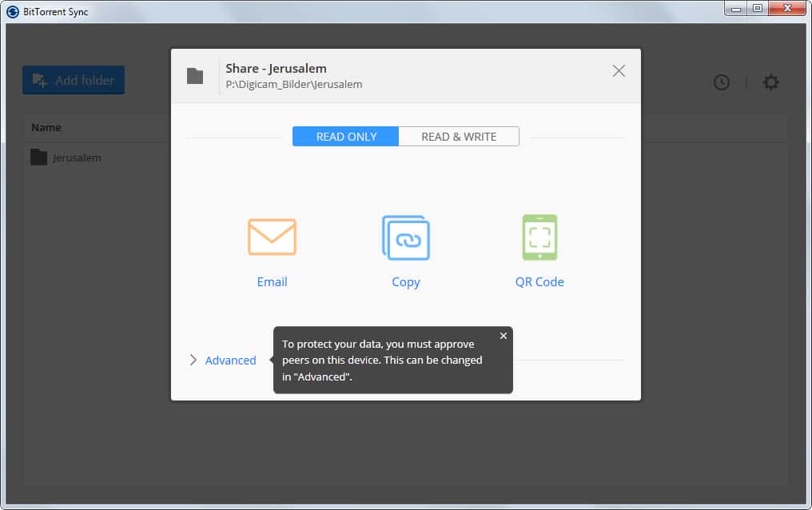Click the BitTorrent Sync title bar icon
Screen dimensions: 812x510
(13, 11)
